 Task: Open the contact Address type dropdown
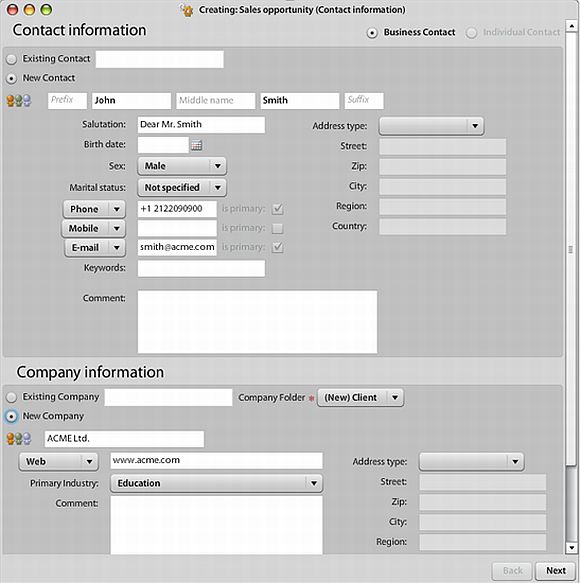pos(431,126)
